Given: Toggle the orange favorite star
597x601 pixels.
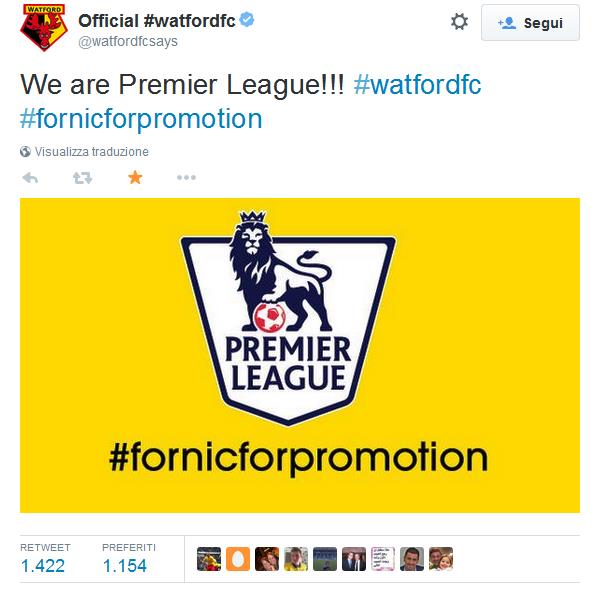Looking at the screenshot, I should click(x=135, y=177).
